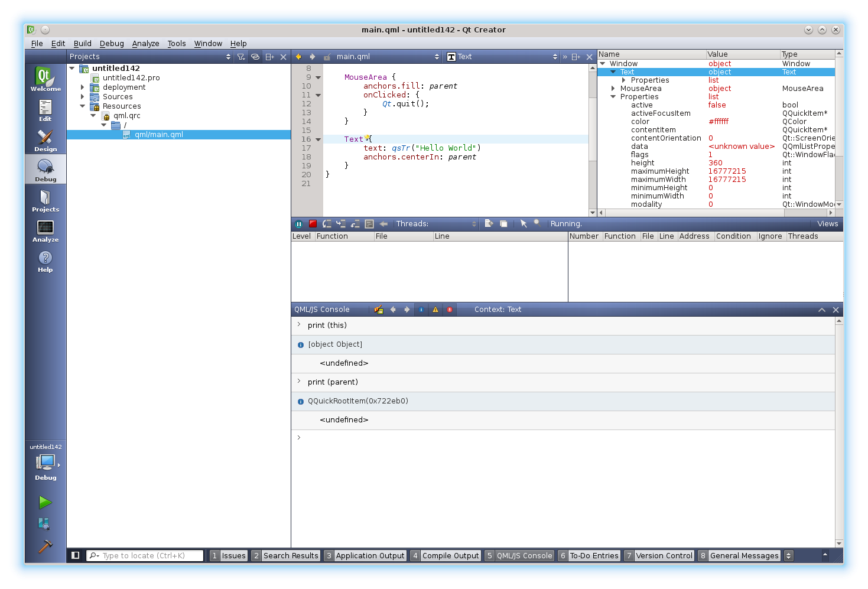Open Compile Output pane

446,555
